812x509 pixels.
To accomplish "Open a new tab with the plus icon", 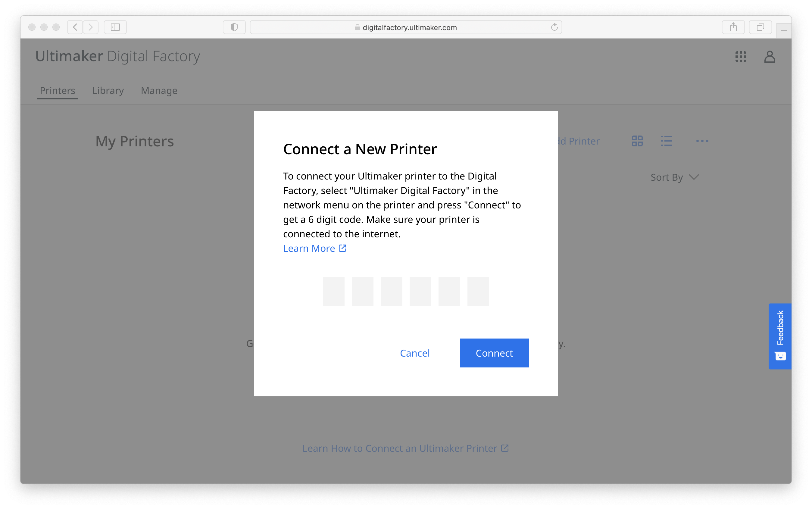I will point(784,30).
